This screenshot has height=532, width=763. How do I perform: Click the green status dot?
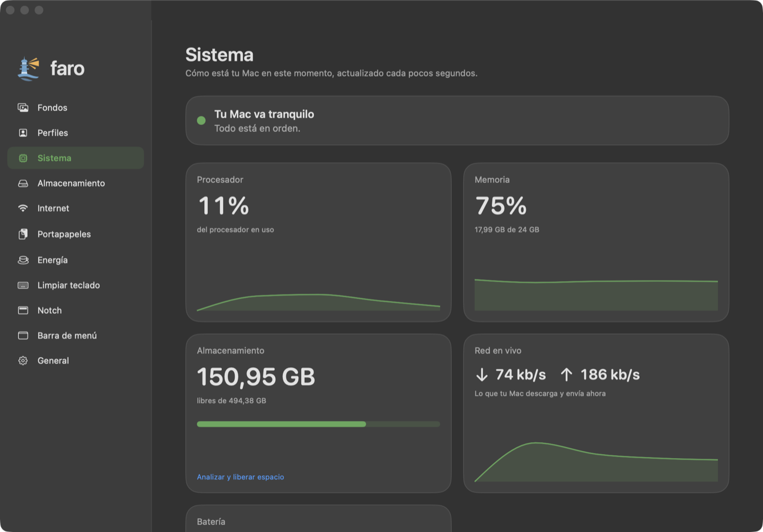(x=201, y=120)
